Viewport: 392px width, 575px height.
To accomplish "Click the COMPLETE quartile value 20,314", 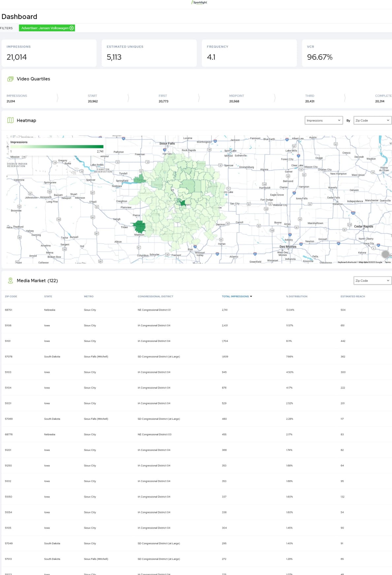I will pos(379,101).
